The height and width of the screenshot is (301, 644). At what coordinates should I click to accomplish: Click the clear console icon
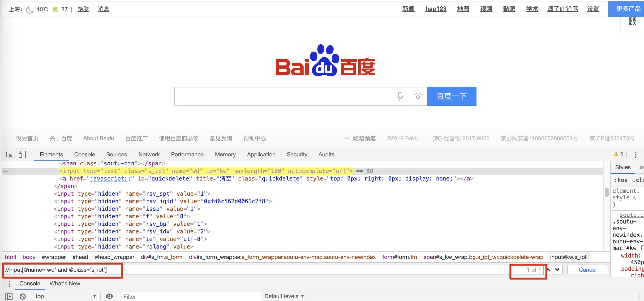pos(23,296)
